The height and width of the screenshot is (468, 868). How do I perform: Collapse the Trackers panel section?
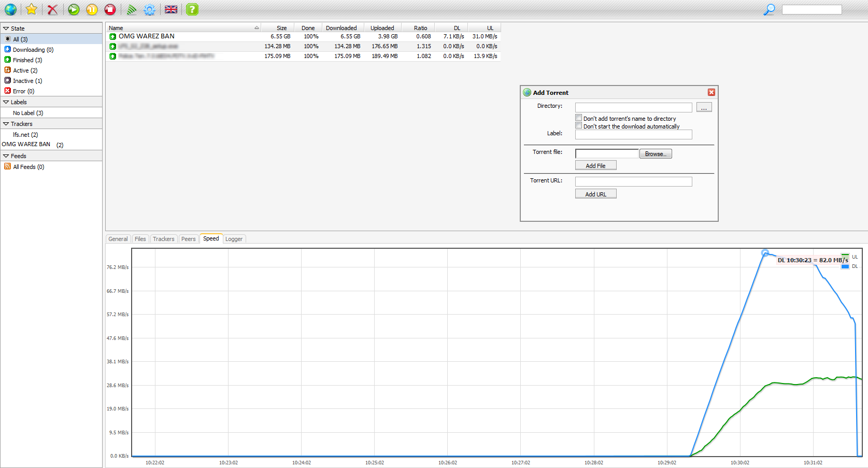[6, 124]
